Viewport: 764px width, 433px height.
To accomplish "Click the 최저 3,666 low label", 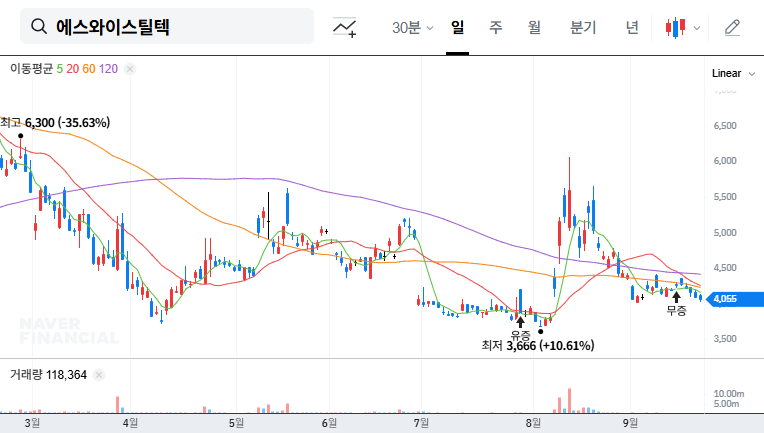I will click(538, 346).
